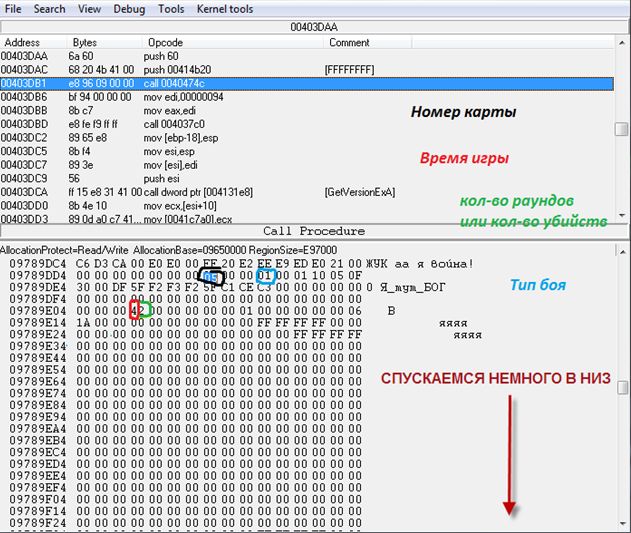This screenshot has height=533, width=631.
Task: Click the Call Procedure description bar
Action: tap(314, 231)
